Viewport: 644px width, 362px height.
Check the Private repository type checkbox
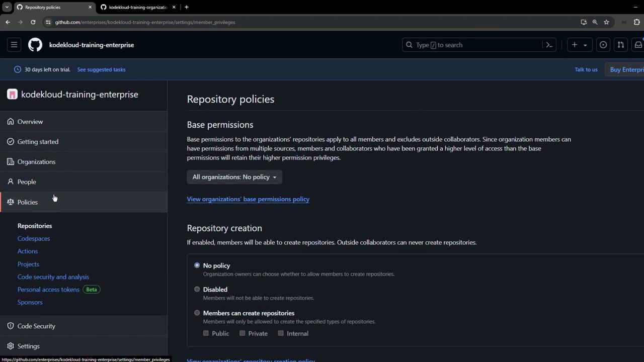click(243, 333)
